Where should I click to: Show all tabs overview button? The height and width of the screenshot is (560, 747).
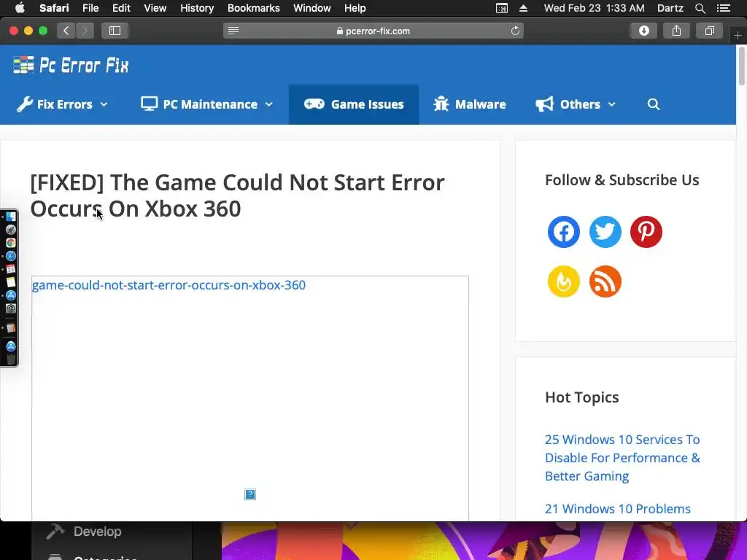click(x=709, y=31)
